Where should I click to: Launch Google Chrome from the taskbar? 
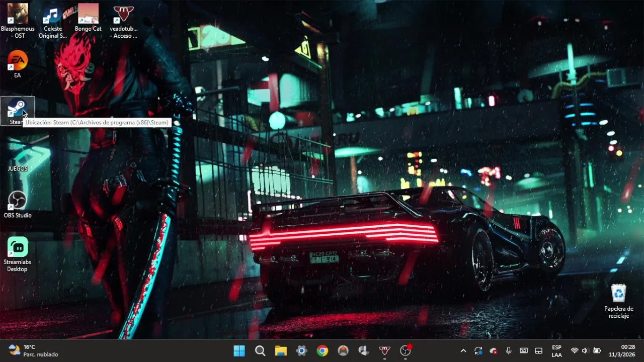point(323,351)
